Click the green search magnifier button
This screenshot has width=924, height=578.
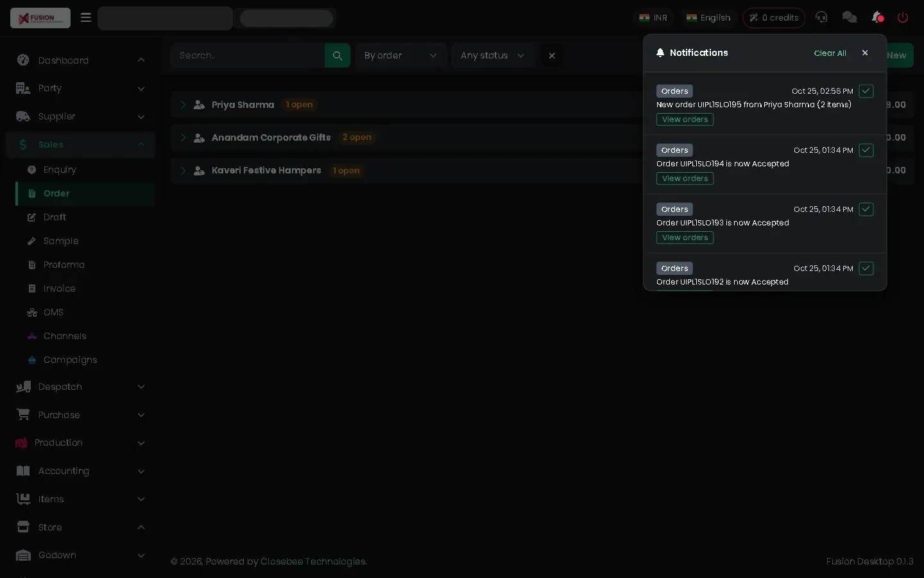tap(338, 55)
